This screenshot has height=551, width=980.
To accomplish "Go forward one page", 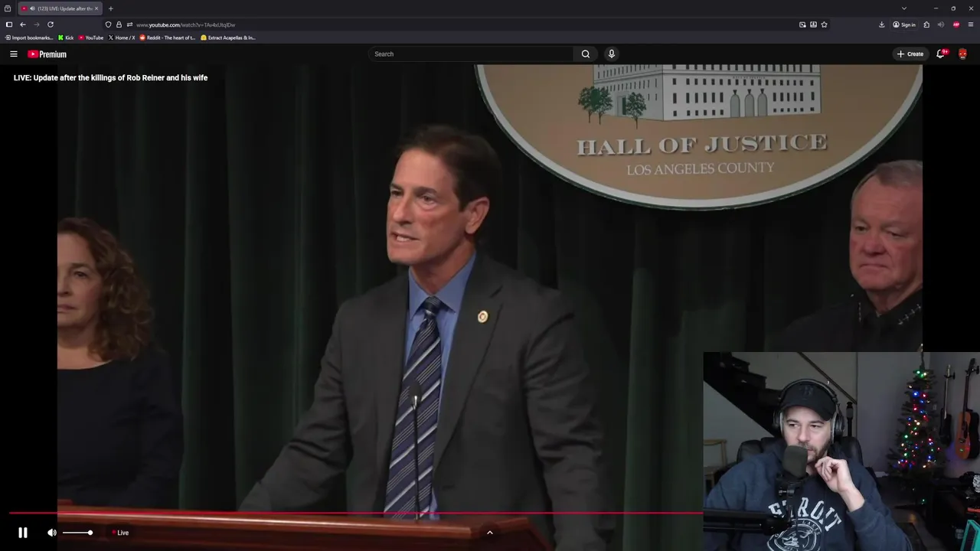I will [x=36, y=24].
